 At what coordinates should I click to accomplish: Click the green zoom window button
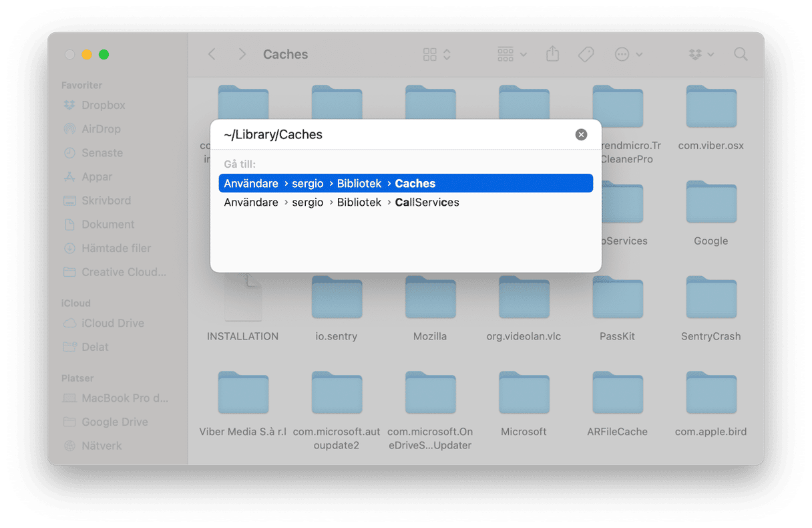104,55
